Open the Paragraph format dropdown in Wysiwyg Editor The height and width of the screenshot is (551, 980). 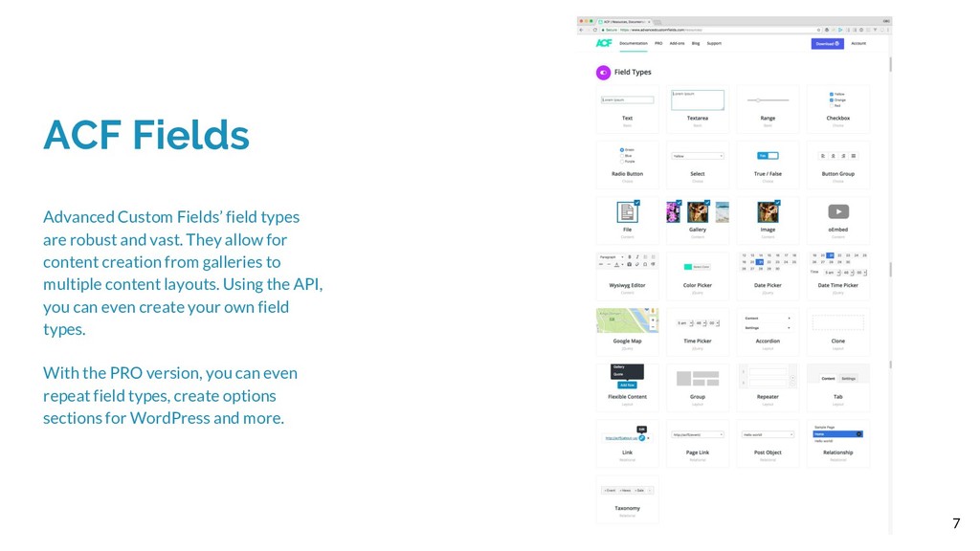(612, 256)
